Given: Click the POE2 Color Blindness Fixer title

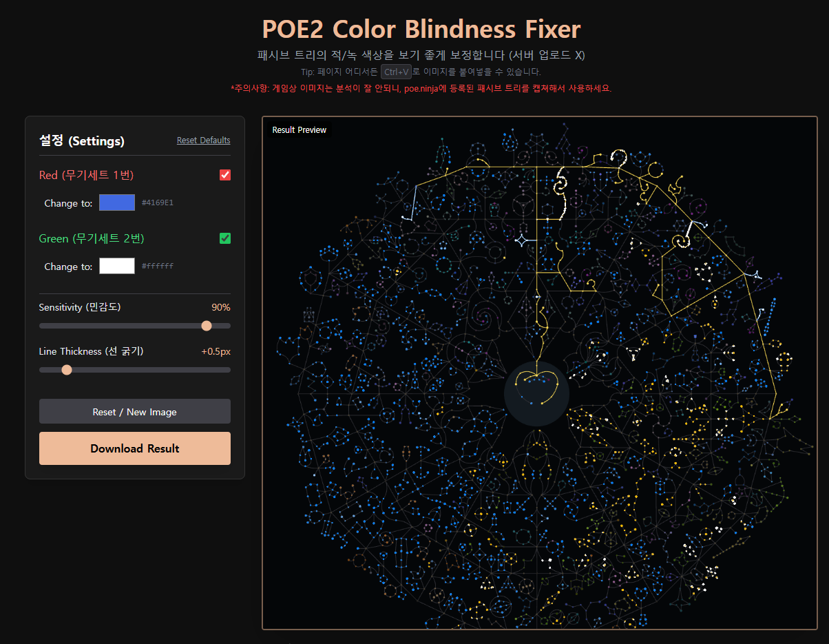Looking at the screenshot, I should (x=421, y=29).
